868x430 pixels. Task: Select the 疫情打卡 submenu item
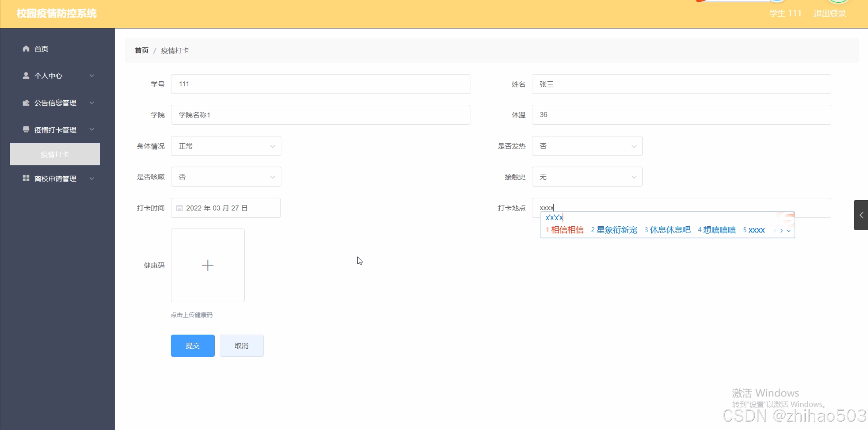[55, 155]
